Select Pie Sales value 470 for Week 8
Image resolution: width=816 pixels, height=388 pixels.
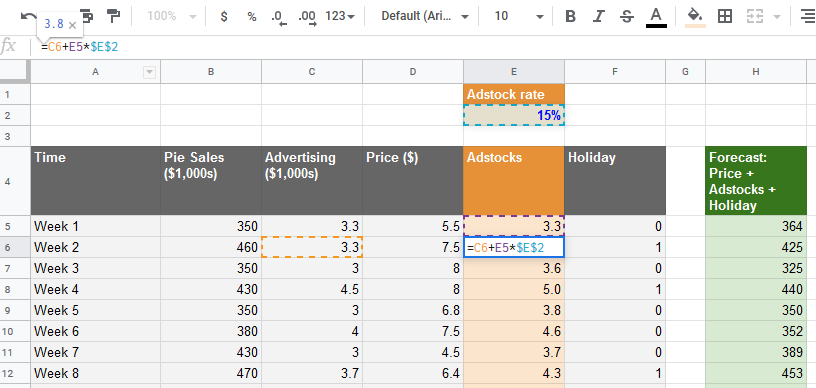tap(211, 373)
